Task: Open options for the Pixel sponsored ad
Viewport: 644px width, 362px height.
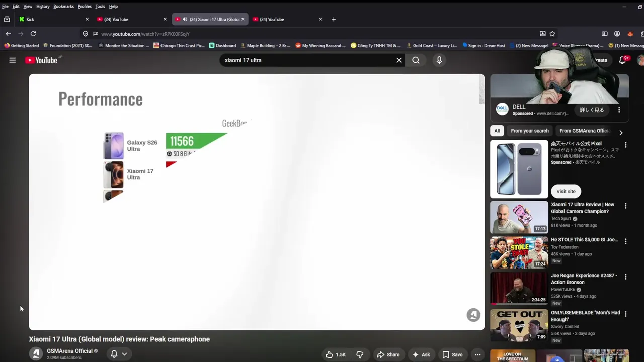Action: (625, 145)
